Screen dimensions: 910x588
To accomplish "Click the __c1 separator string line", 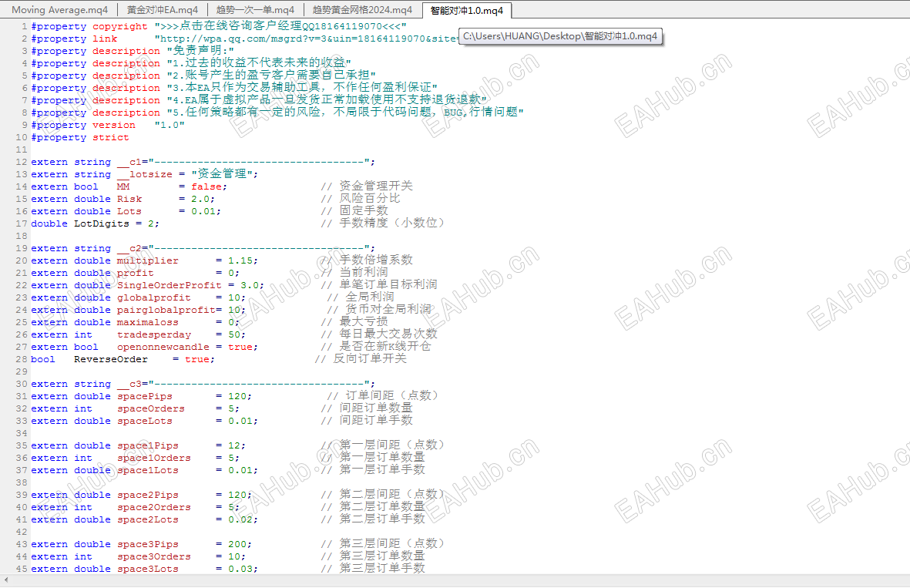I will pos(203,162).
